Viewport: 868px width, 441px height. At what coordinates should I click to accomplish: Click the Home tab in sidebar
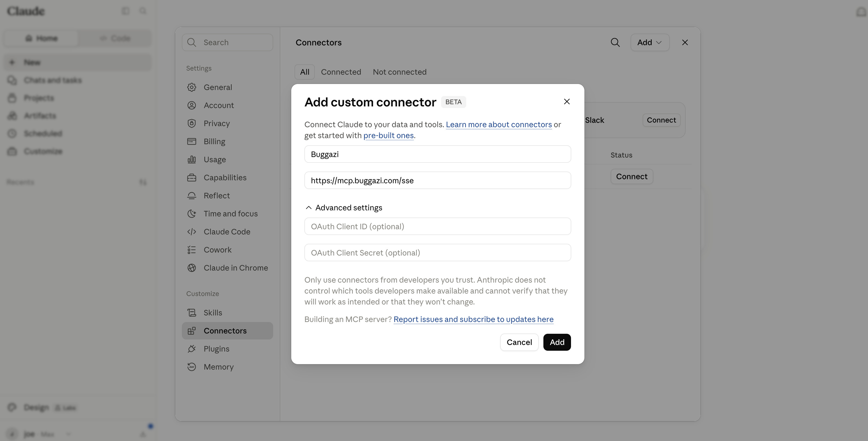(x=42, y=38)
